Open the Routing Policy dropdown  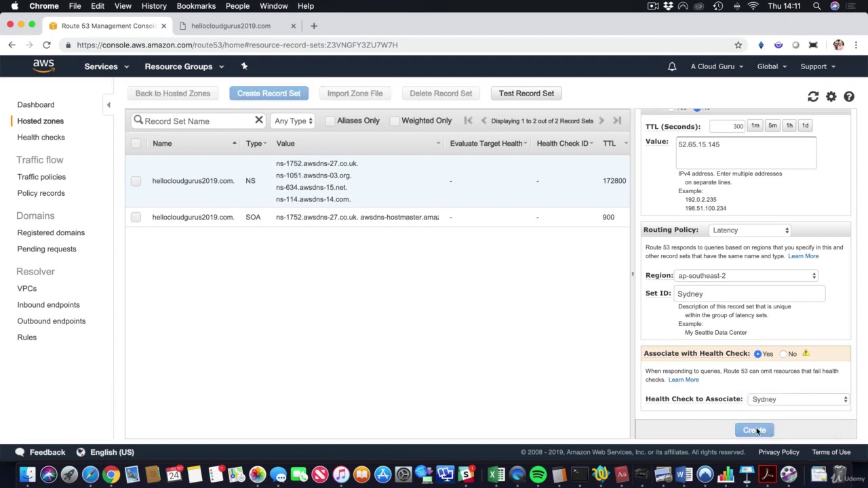750,230
